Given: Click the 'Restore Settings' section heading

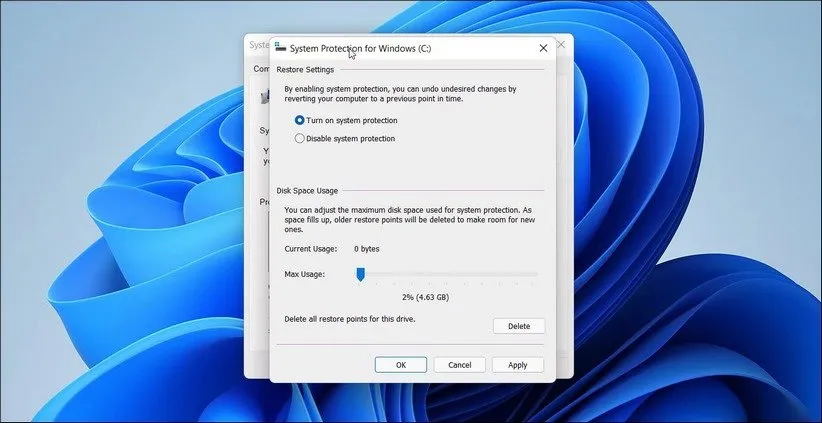Looking at the screenshot, I should point(305,70).
